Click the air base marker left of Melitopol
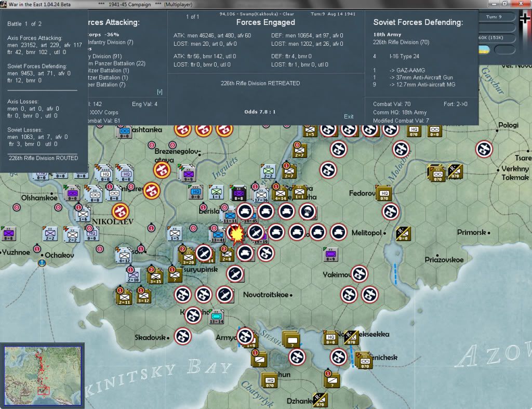 point(338,232)
